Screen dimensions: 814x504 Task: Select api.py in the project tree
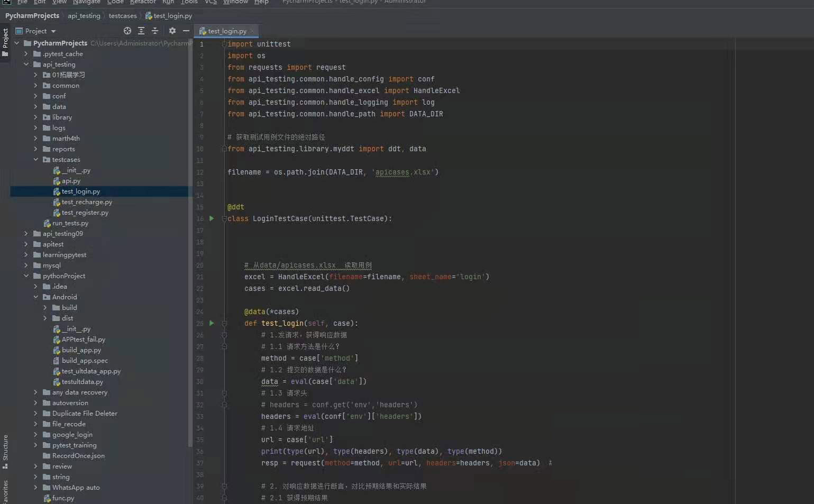coord(71,180)
